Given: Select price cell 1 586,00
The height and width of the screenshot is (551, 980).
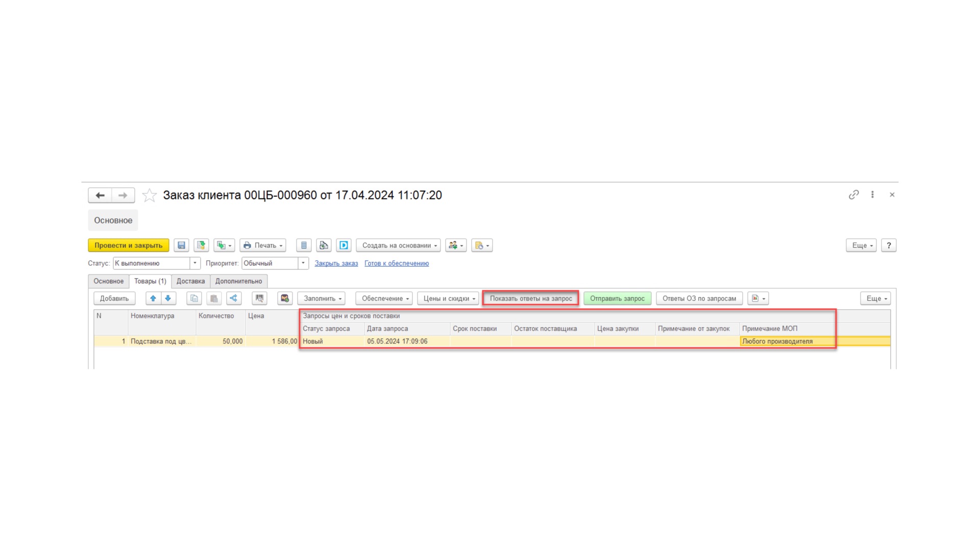Looking at the screenshot, I should [x=273, y=341].
